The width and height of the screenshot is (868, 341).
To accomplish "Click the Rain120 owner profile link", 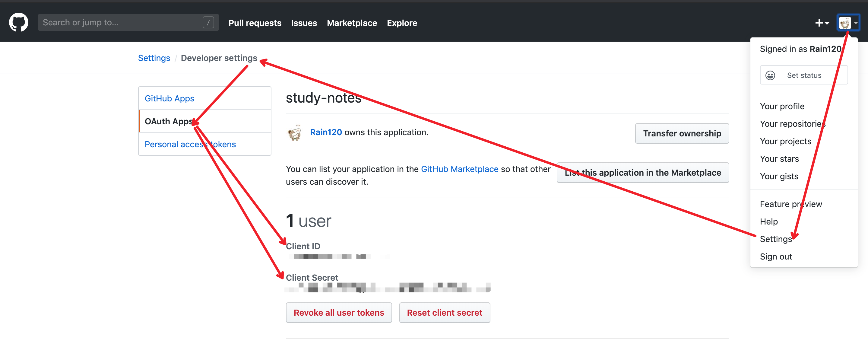I will pos(325,132).
